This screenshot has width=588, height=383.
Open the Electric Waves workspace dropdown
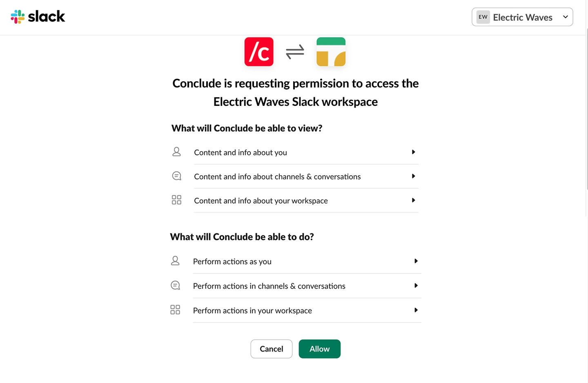pos(566,17)
